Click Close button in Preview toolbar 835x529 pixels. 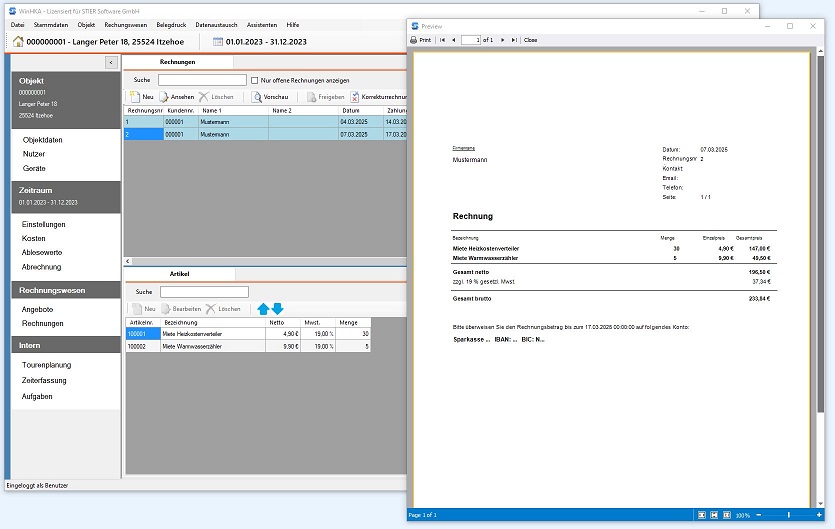(530, 40)
